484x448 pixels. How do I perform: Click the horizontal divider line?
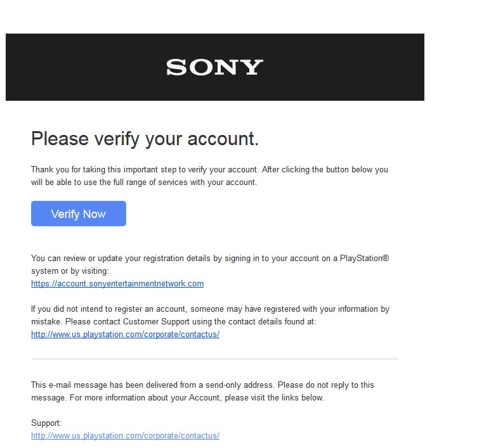coord(214,359)
